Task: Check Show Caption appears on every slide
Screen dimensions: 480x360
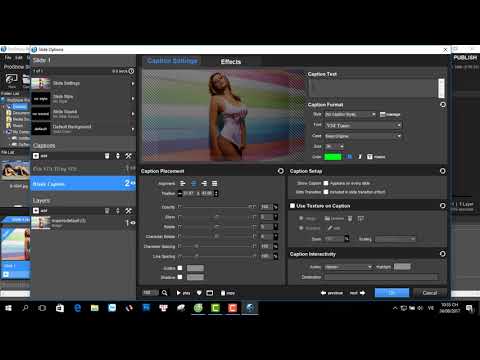Action: coord(326,183)
